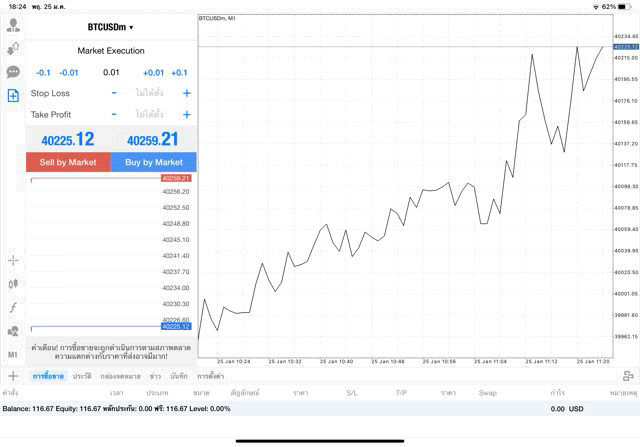Image resolution: width=640 pixels, height=447 pixels.
Task: Click Sell by Market button
Action: [x=68, y=162]
